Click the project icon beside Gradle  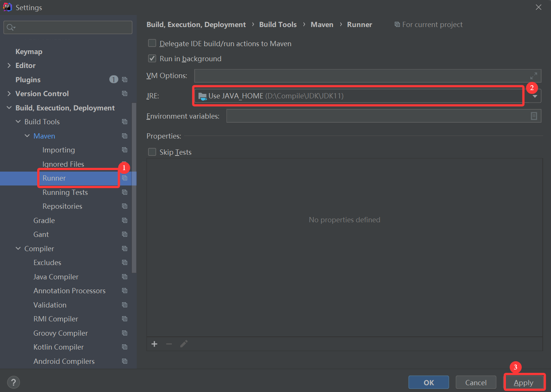point(125,220)
